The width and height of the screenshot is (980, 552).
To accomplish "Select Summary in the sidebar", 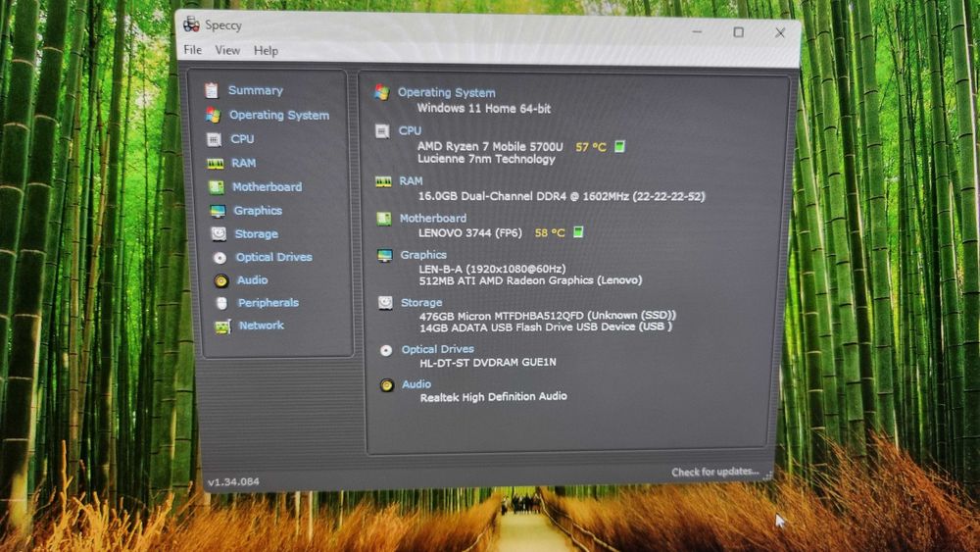I will pos(256,90).
